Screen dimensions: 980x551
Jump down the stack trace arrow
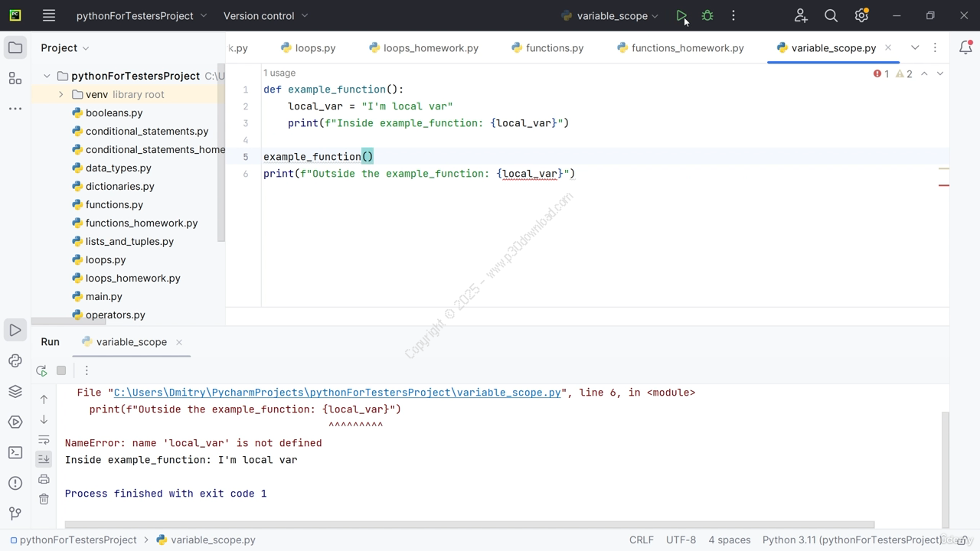click(x=44, y=419)
